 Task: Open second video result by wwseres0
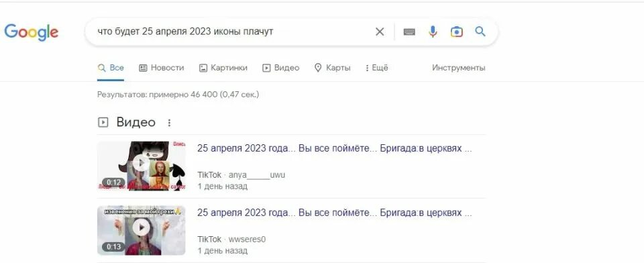[x=334, y=213]
